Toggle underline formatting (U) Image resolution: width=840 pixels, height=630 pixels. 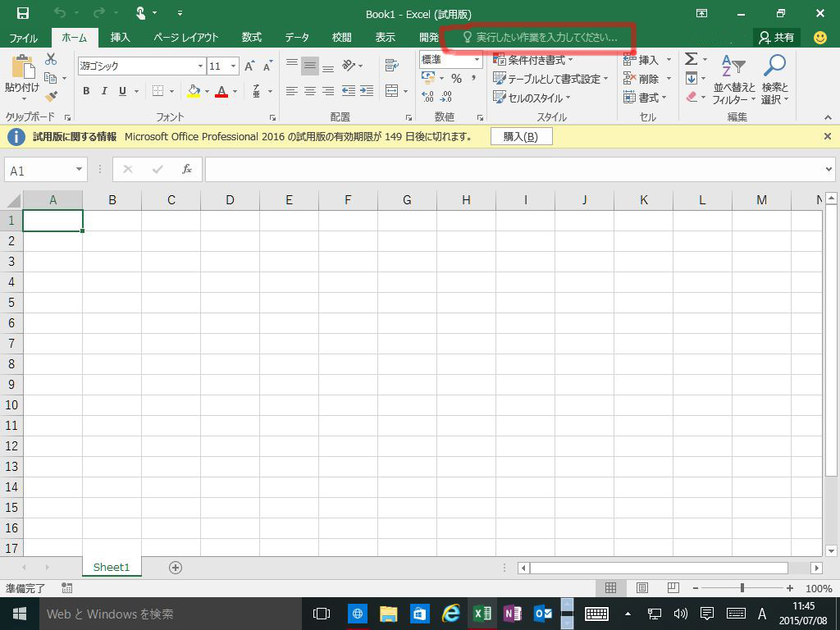point(123,91)
